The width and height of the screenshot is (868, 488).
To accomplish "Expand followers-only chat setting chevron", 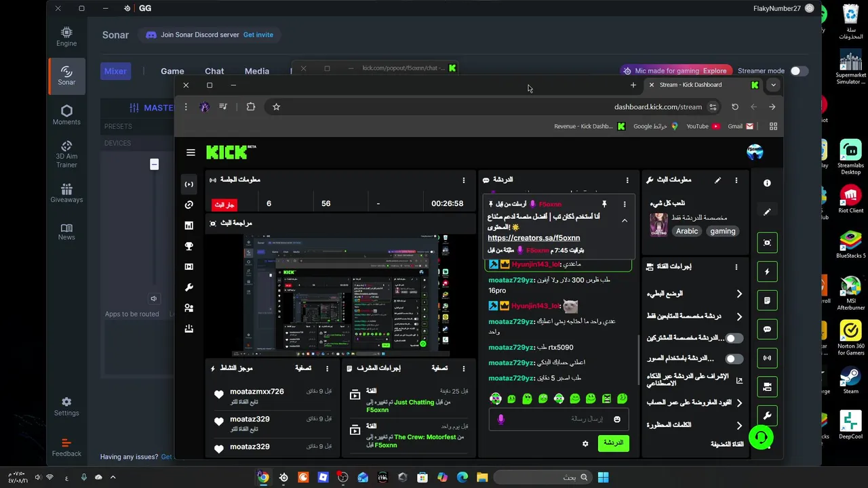I will (739, 317).
